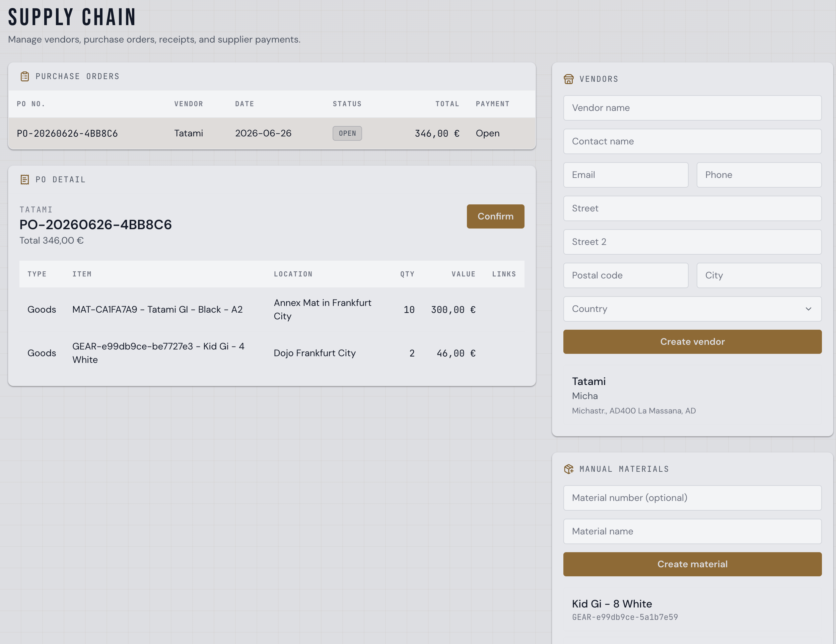The height and width of the screenshot is (644, 836).
Task: Click the Vendors storefront icon
Action: click(x=569, y=79)
